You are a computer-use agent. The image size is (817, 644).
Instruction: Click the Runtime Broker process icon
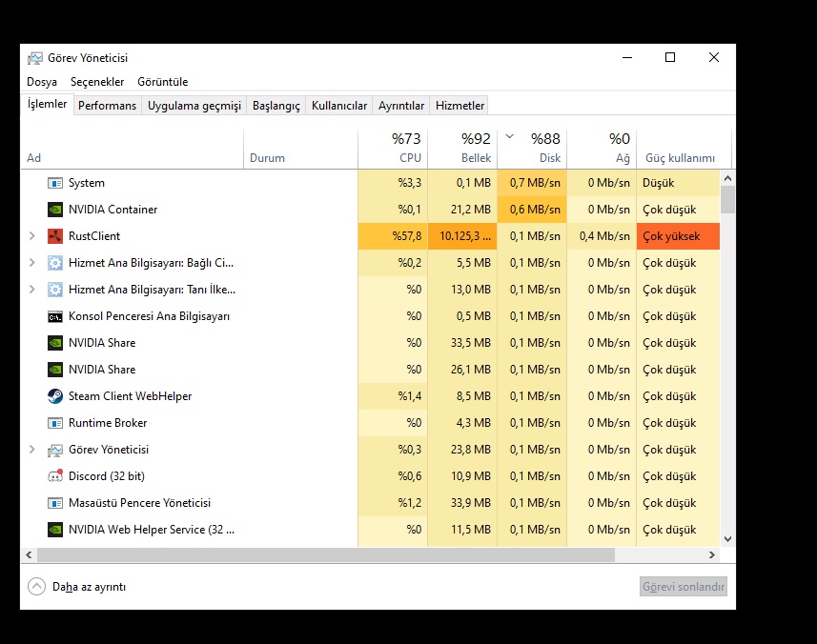(x=54, y=423)
